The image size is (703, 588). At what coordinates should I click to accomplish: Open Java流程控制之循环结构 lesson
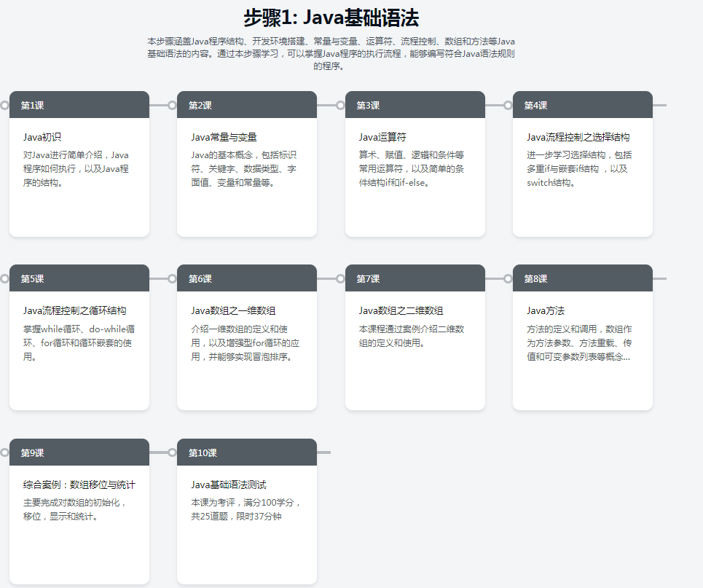pyautogui.click(x=74, y=310)
